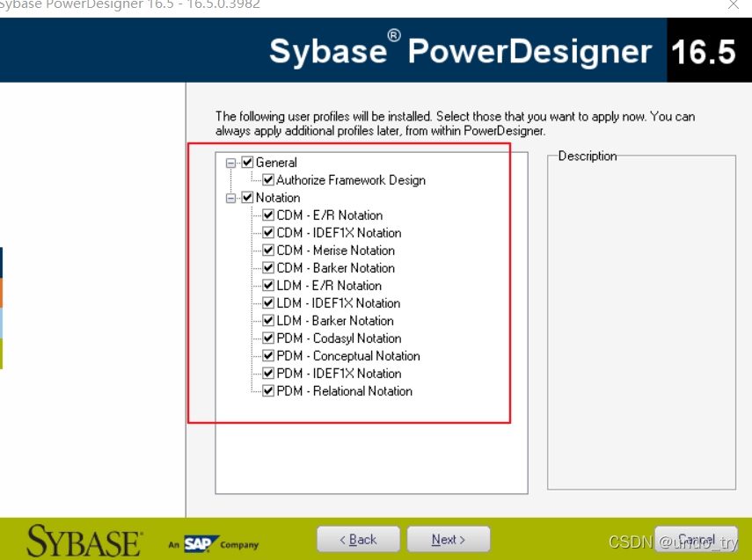Close the installer window
The image size is (752, 560).
734,4
